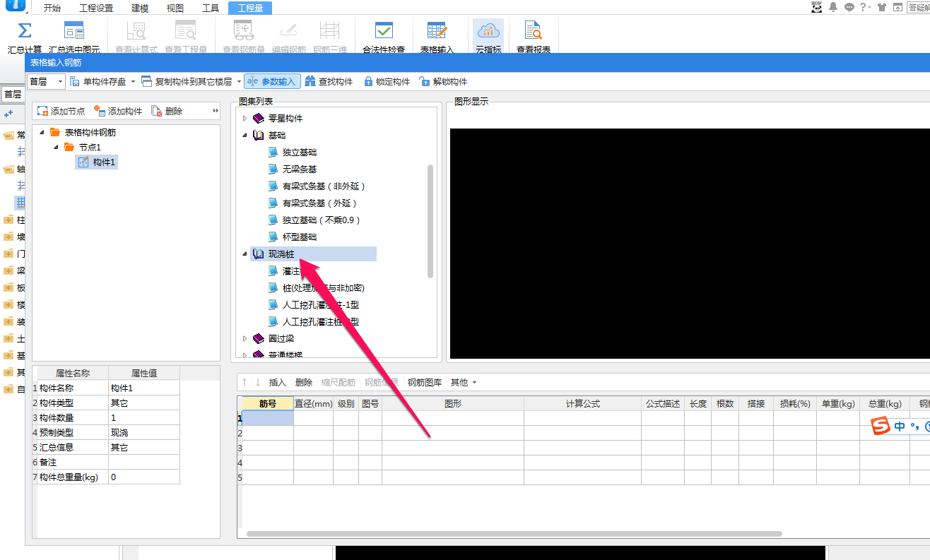Click the Sogou input method S icon

coord(880,427)
